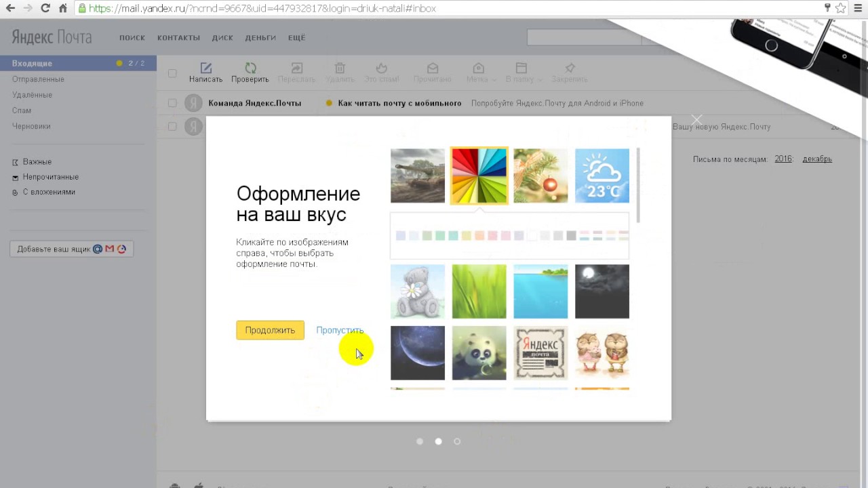868x488 pixels.
Task: Tick the checkbox for Команда Яндекс.Почты message
Action: coord(172,103)
